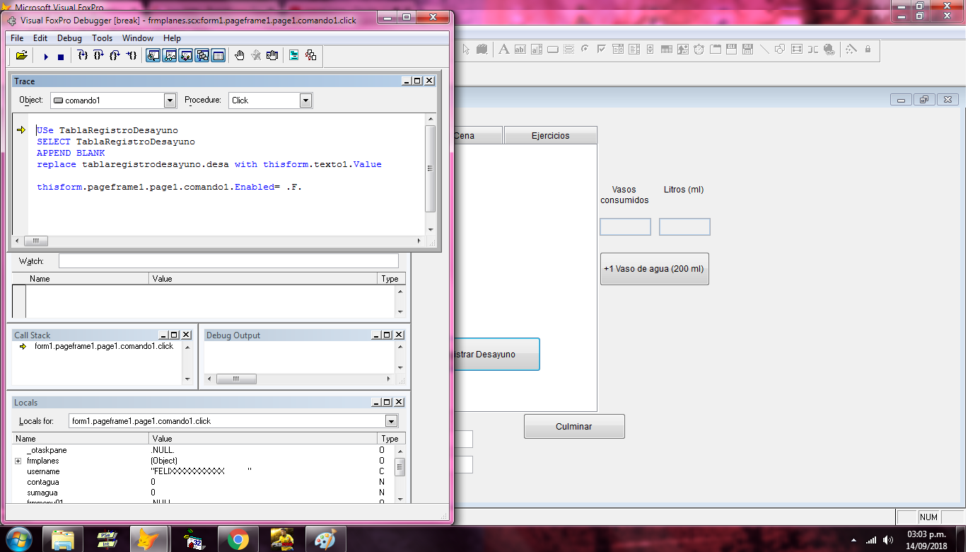Click the Toggle Coverage Logging icon
This screenshot has width=980, height=552.
click(294, 55)
